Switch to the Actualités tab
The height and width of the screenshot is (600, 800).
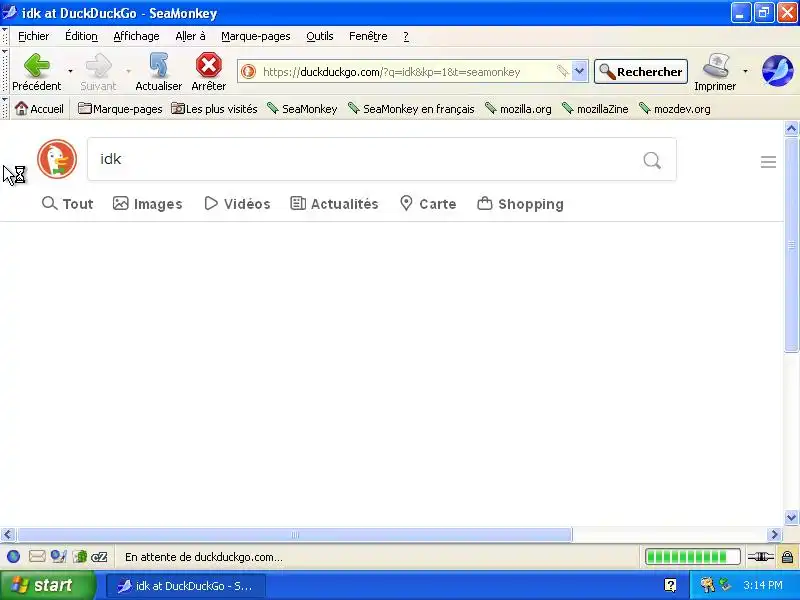point(334,204)
